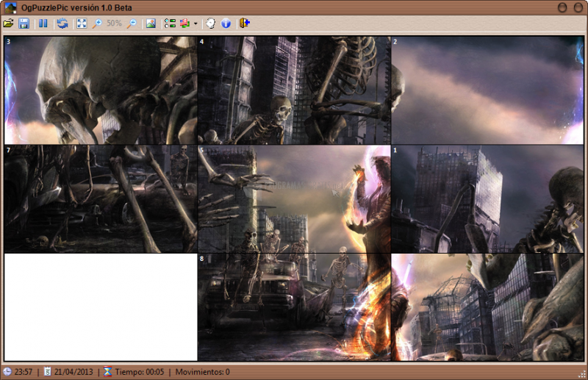
Task: Click the hourglass icon in status bar
Action: (x=107, y=372)
